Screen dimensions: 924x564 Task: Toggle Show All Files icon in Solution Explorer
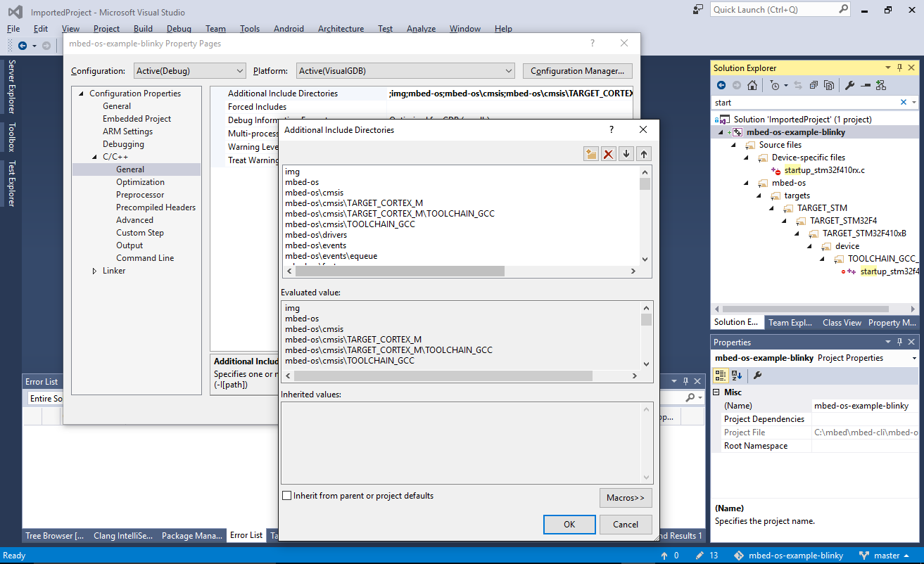pyautogui.click(x=829, y=85)
